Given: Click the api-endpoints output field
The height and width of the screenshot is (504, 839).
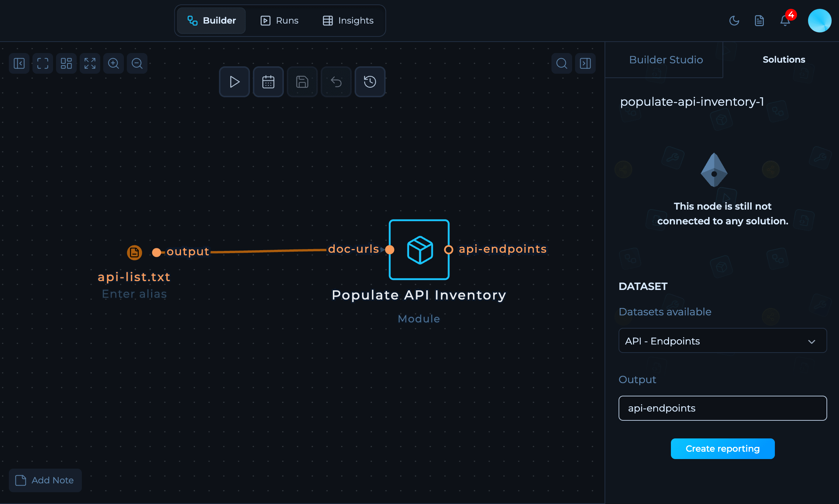Looking at the screenshot, I should (722, 408).
